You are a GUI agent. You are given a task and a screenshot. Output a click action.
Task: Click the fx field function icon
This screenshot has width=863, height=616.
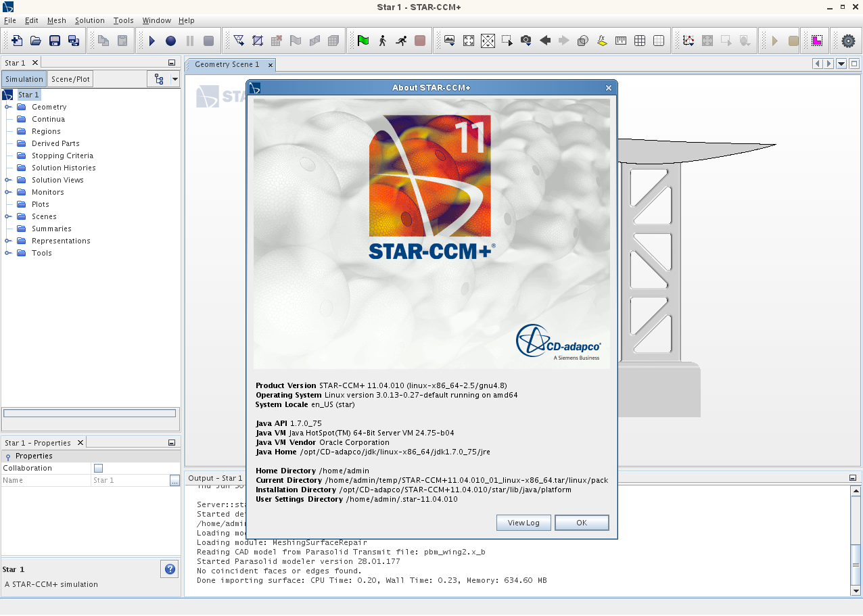click(x=602, y=41)
